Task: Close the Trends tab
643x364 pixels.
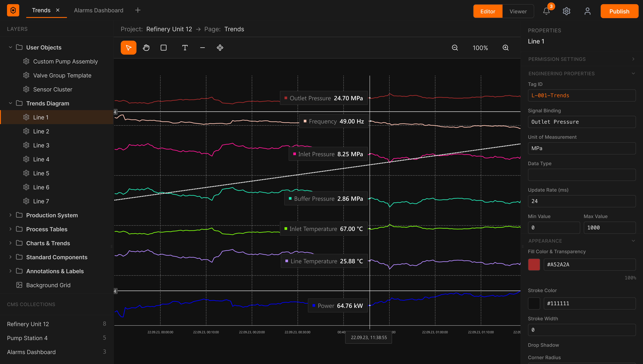Action: pyautogui.click(x=58, y=10)
